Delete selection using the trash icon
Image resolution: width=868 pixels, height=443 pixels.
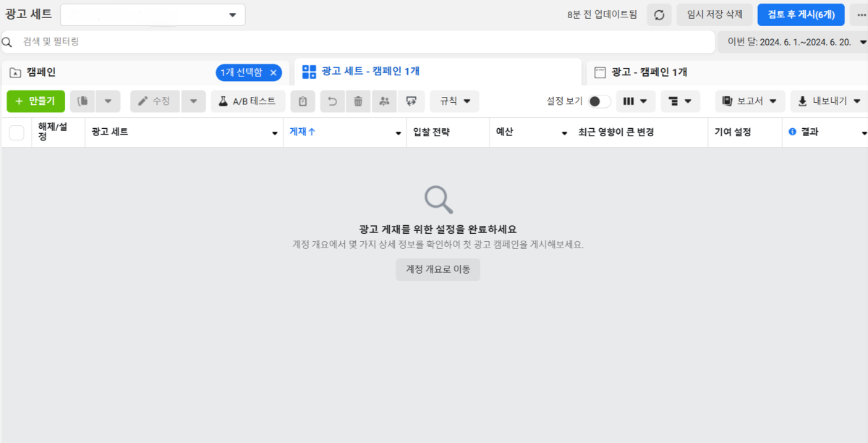point(357,101)
